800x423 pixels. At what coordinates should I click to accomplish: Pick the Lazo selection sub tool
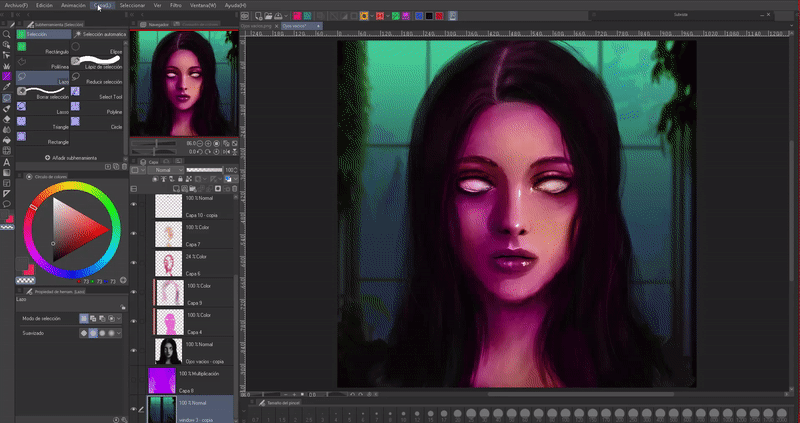point(42,77)
